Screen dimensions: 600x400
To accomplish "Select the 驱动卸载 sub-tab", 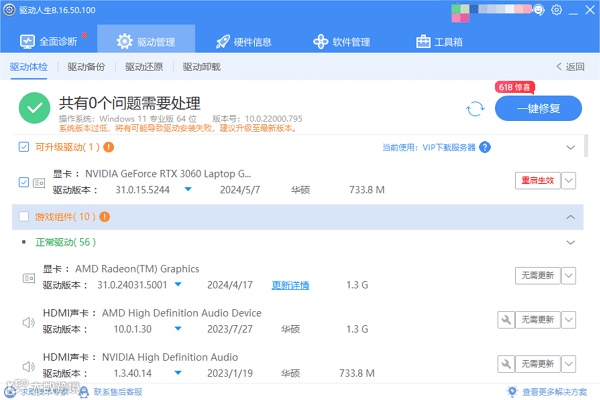I will (202, 67).
